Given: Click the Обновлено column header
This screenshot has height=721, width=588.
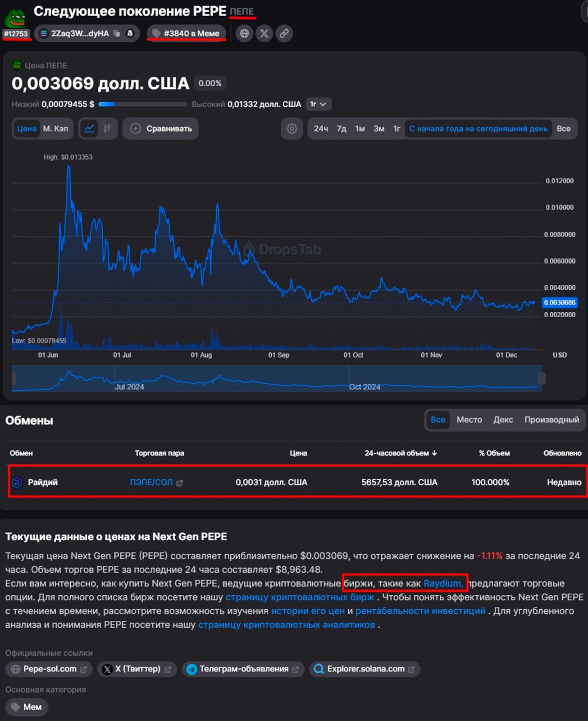Looking at the screenshot, I should tap(562, 453).
